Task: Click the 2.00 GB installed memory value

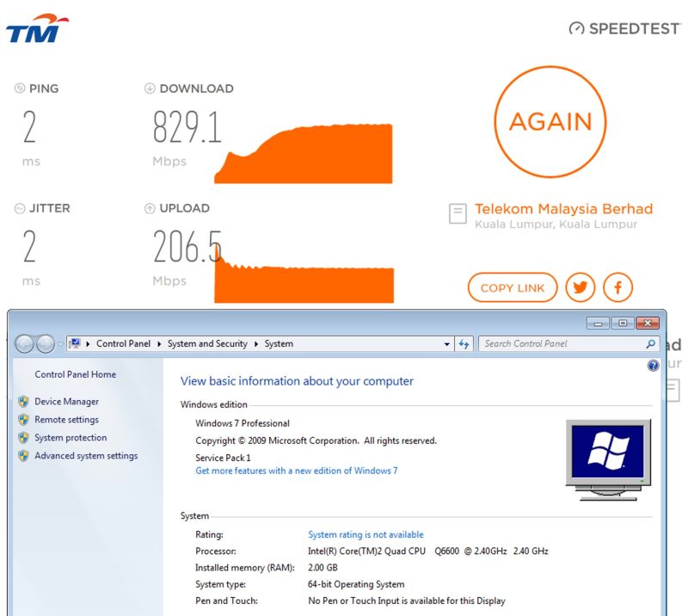Action: pos(323,568)
